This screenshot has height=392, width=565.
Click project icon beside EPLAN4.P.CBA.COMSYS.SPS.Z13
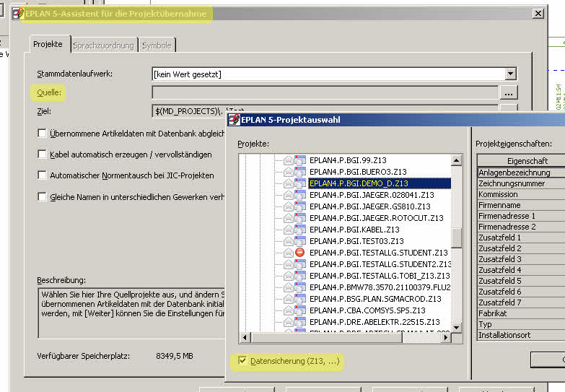[299, 310]
